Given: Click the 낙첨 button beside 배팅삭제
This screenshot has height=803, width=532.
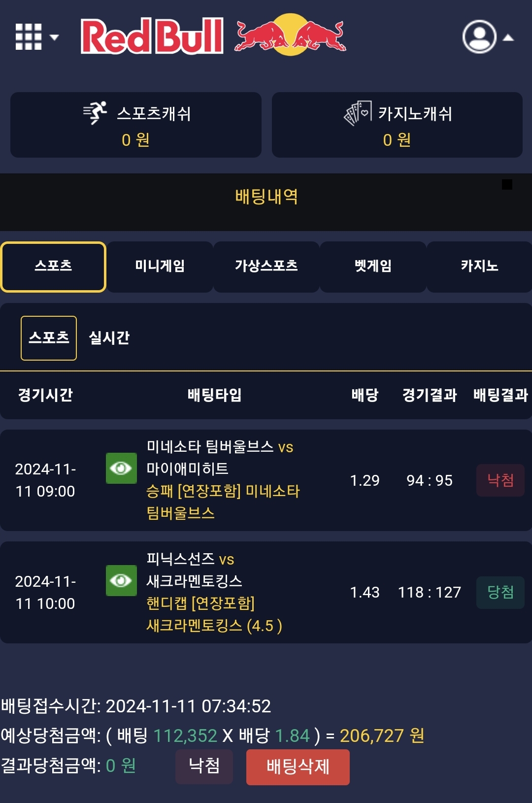Looking at the screenshot, I should [204, 766].
